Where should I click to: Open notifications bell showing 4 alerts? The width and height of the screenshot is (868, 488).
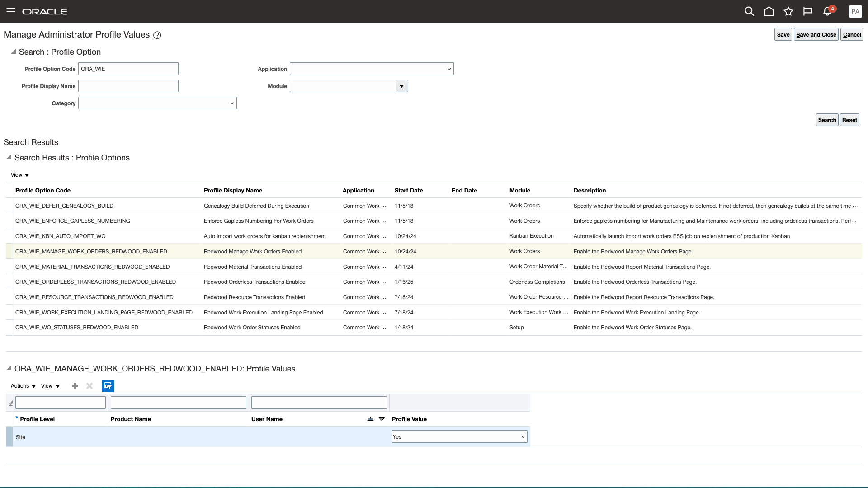(827, 11)
